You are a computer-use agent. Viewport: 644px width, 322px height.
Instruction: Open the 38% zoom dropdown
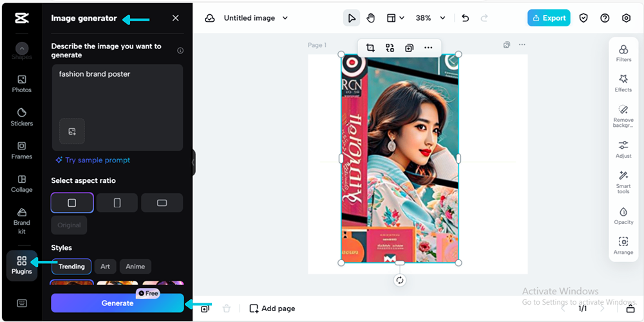(430, 18)
